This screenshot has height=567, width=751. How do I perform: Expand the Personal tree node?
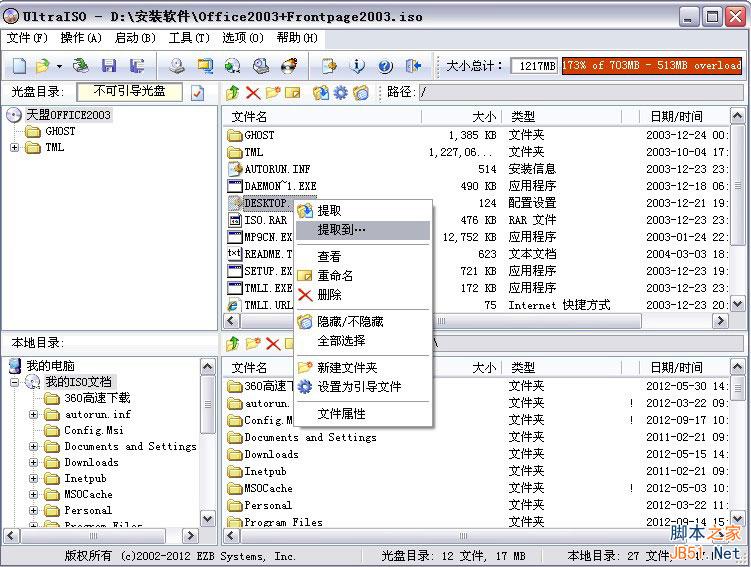point(34,510)
